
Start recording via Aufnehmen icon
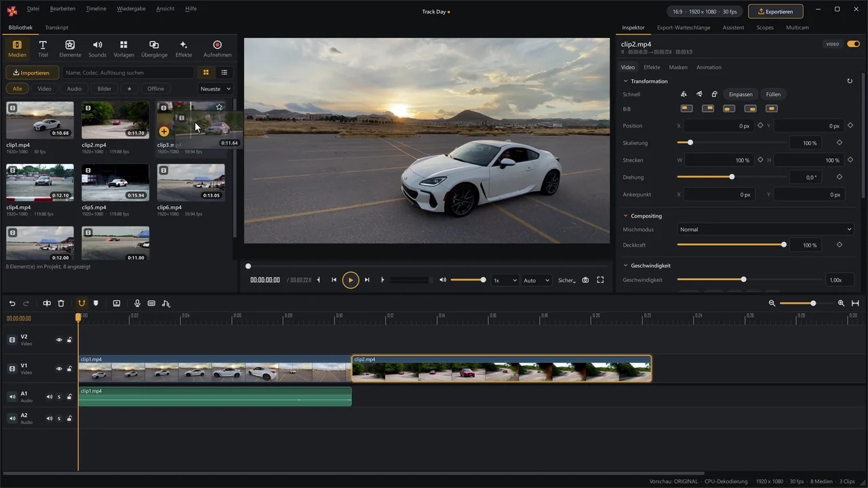(x=217, y=49)
